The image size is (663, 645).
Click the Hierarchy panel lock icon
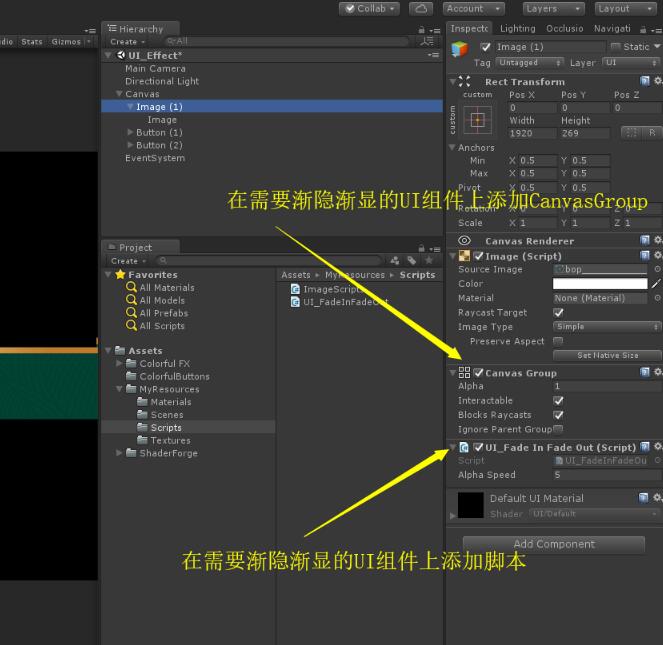pos(422,30)
